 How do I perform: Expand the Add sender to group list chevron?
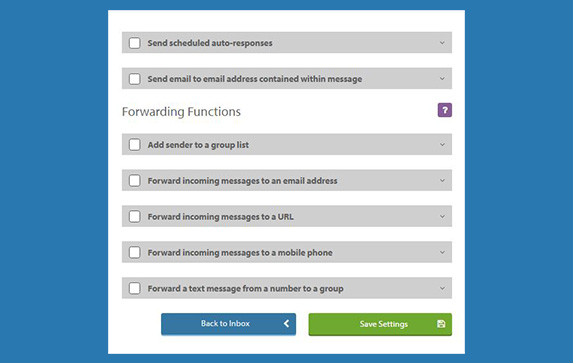442,144
